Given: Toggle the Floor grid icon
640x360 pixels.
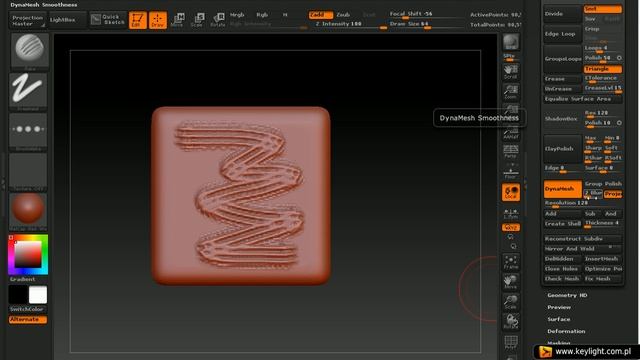Looking at the screenshot, I should (x=511, y=171).
